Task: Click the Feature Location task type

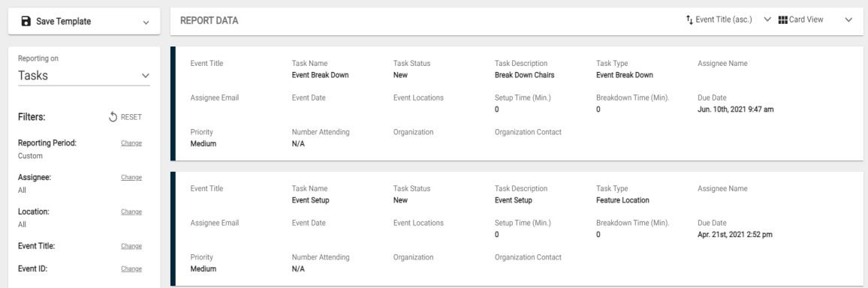Action: pos(622,200)
